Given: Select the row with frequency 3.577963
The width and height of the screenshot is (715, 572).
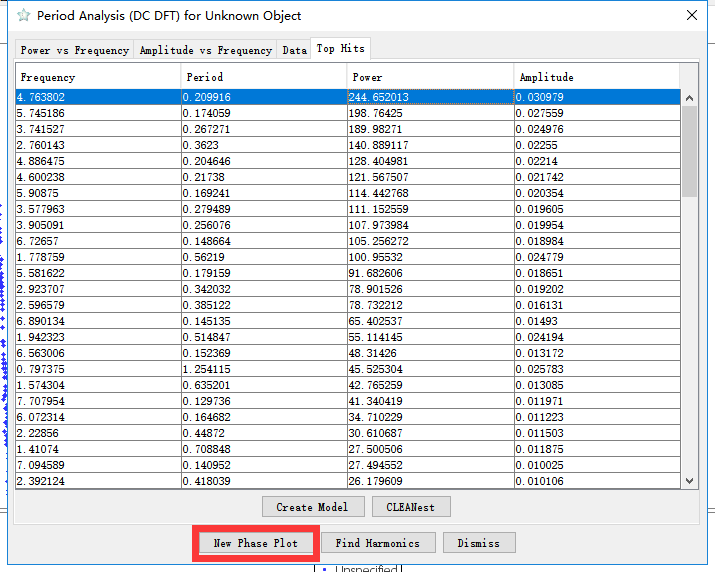Looking at the screenshot, I should [348, 209].
